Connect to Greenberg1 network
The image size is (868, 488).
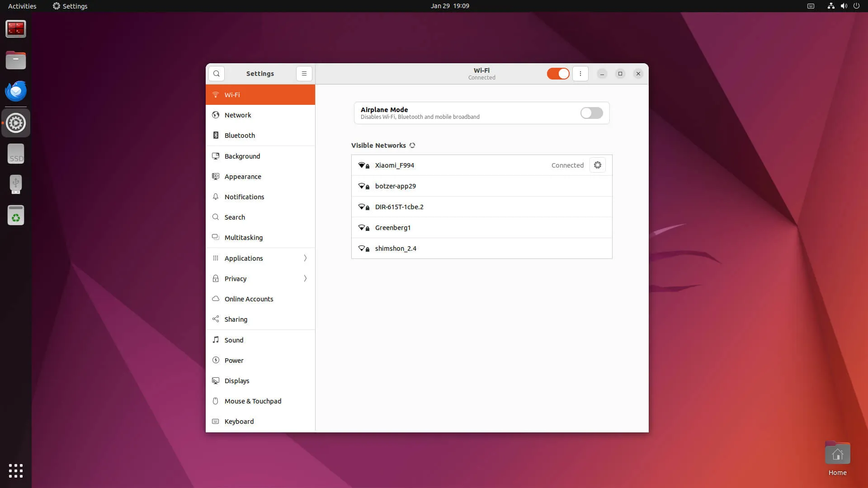coord(393,228)
